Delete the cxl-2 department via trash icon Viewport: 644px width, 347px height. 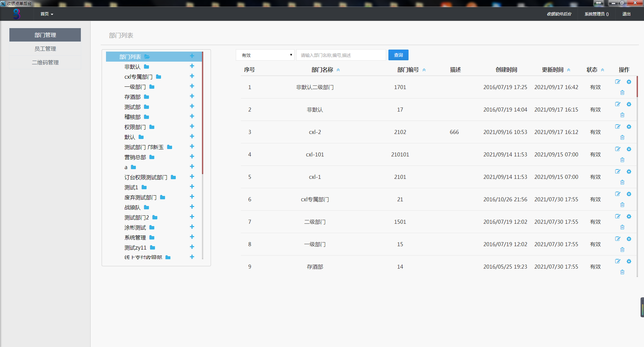tap(622, 137)
